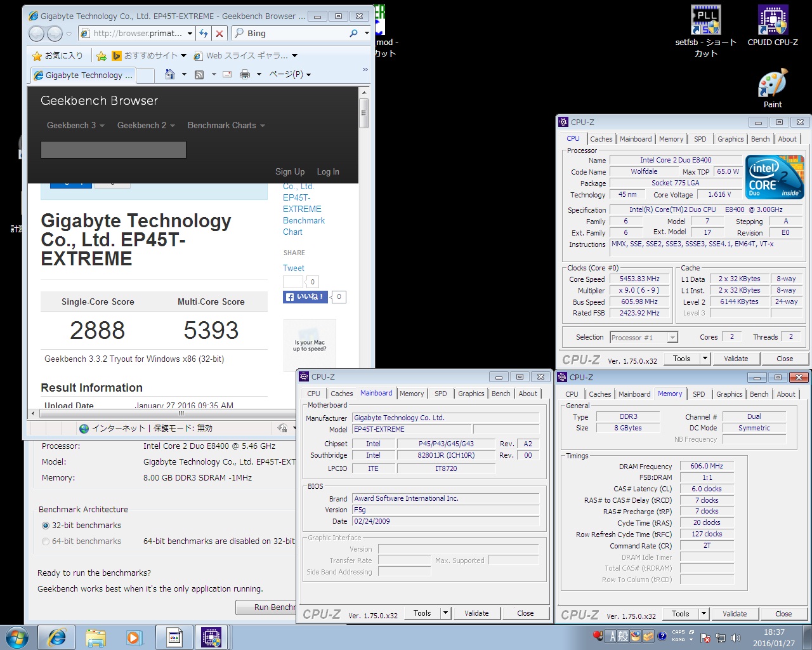
Task: Click the Run Benchmarks button
Action: 266,607
